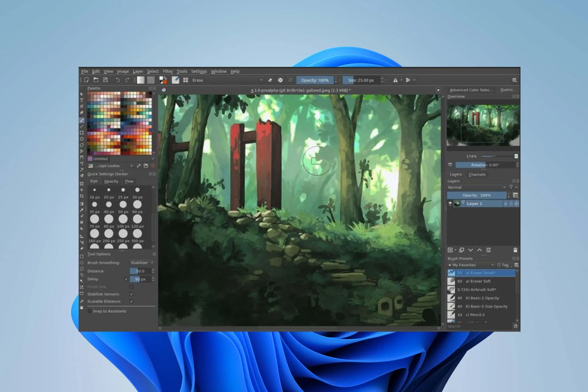
Task: Select the Eraser Soft brush preset
Action: click(478, 281)
